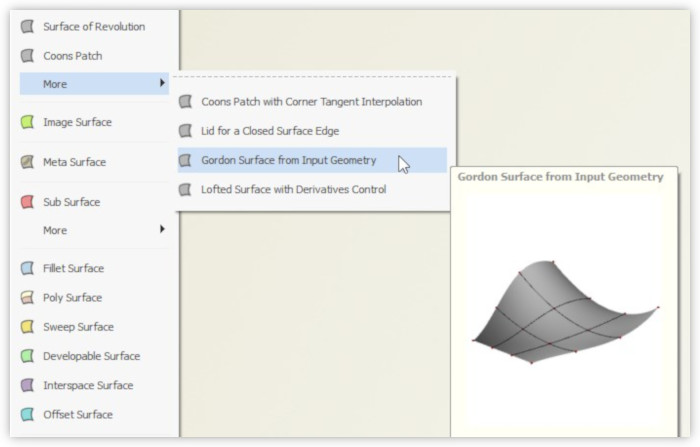
Task: Click the Poly Surface icon
Action: coord(27,297)
